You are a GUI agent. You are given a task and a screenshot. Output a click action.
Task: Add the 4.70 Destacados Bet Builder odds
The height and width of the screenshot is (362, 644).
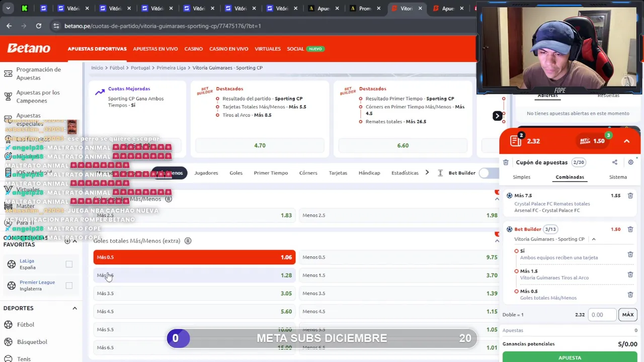point(260,145)
